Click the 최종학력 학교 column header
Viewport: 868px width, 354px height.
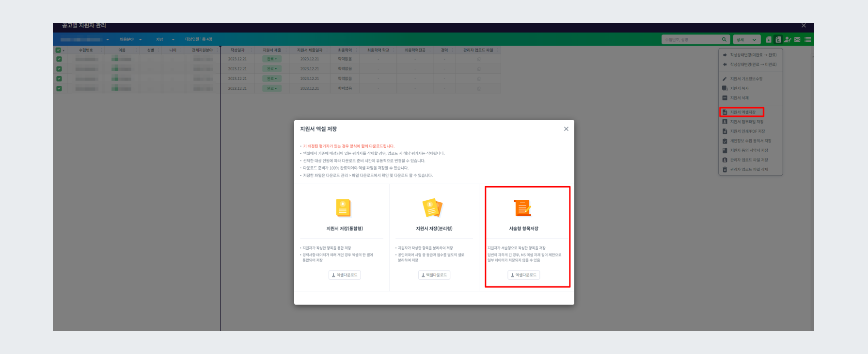pyautogui.click(x=378, y=50)
